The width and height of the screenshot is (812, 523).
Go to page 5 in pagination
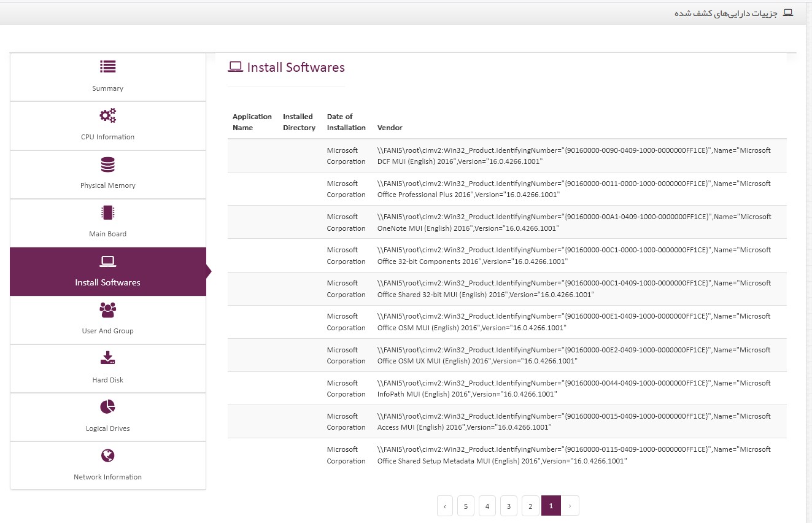pyautogui.click(x=466, y=506)
